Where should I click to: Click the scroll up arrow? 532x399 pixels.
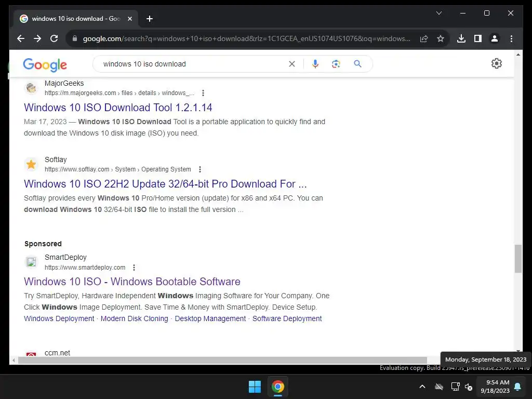518,54
